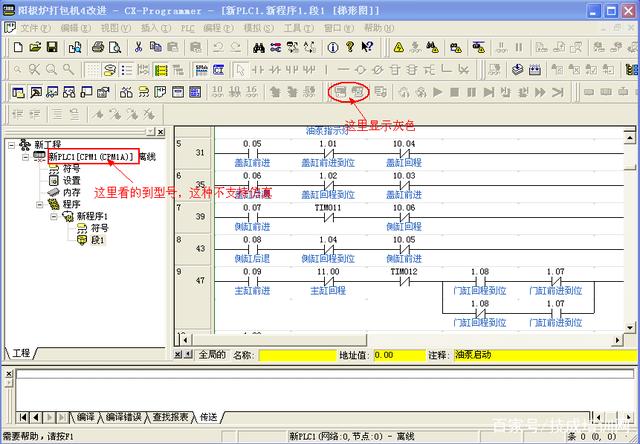Choose the selection arrow tool

click(x=241, y=70)
